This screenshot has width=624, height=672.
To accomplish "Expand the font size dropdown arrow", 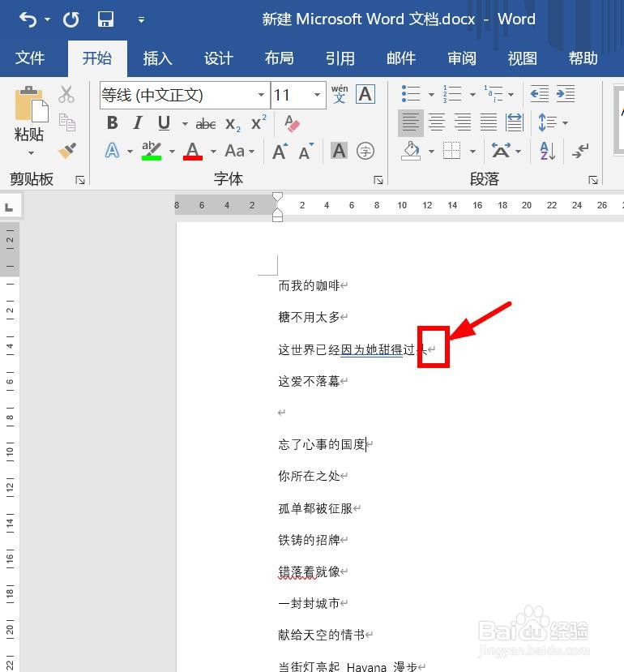I will click(x=317, y=95).
